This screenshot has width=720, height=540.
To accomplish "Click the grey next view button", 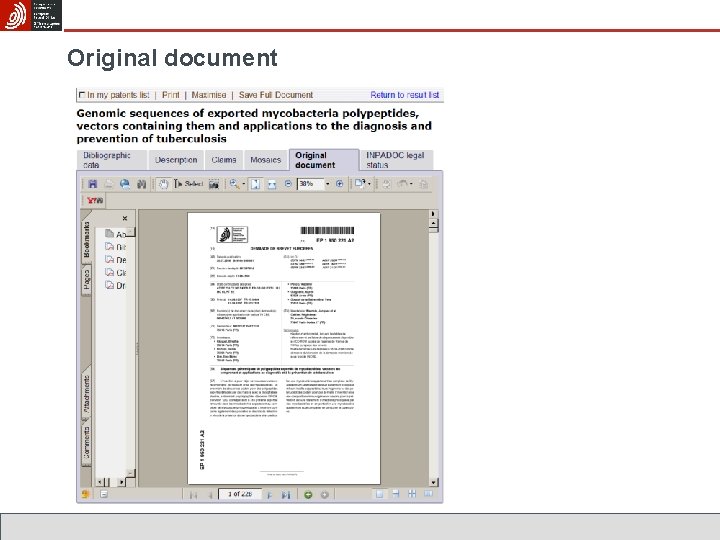I will click(x=324, y=495).
